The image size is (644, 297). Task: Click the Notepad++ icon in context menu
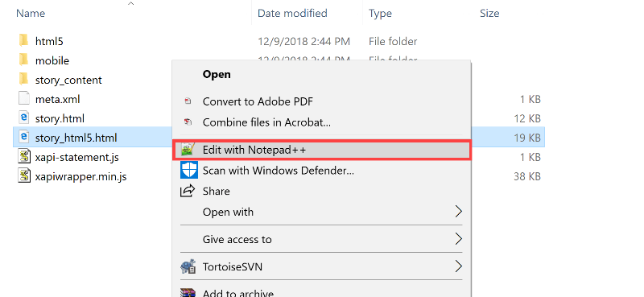188,150
